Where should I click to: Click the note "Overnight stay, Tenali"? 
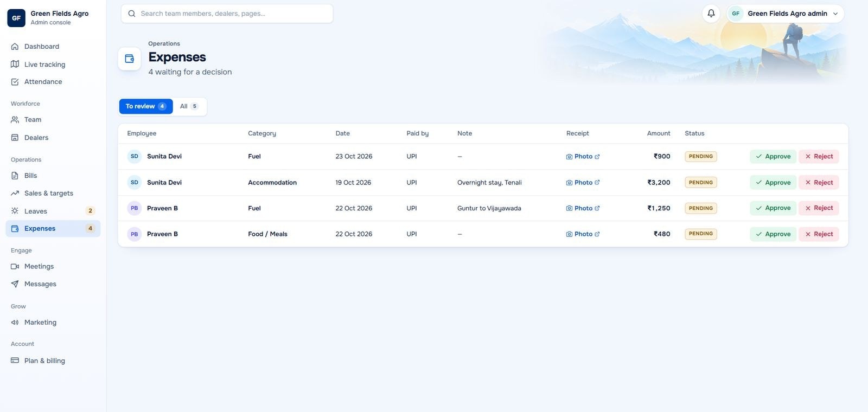click(x=489, y=182)
